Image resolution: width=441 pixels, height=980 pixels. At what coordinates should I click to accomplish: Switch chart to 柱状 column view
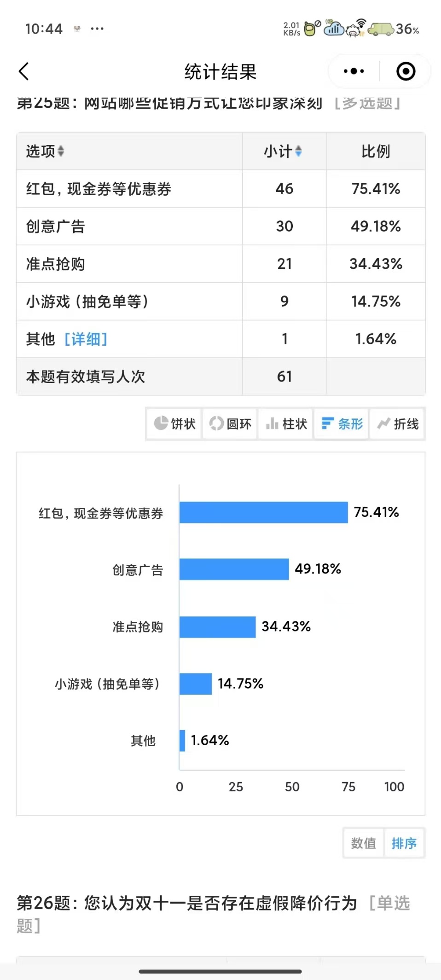tap(286, 423)
